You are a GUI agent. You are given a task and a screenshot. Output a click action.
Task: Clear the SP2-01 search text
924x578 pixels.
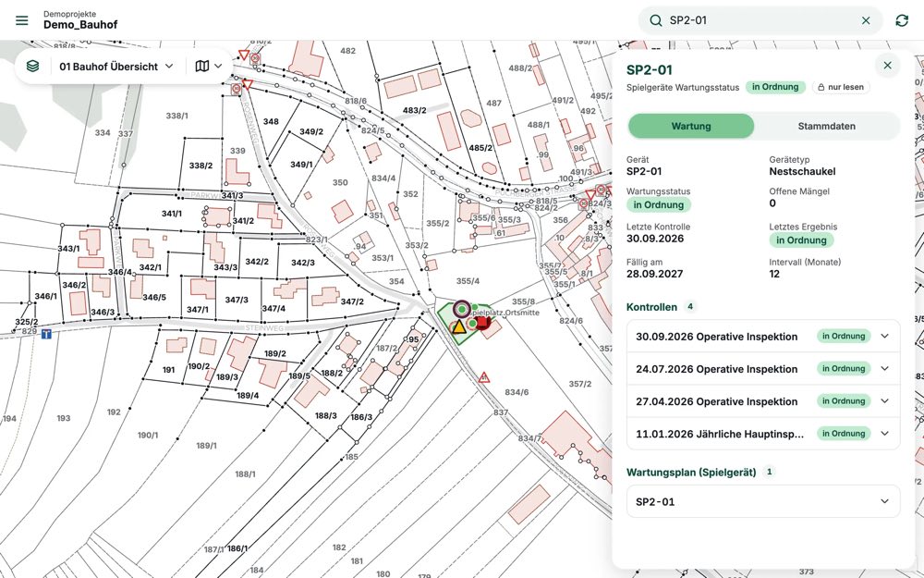coord(866,20)
